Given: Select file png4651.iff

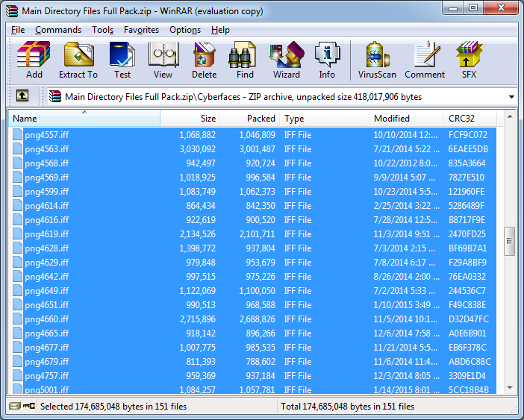Looking at the screenshot, I should 252,305.
